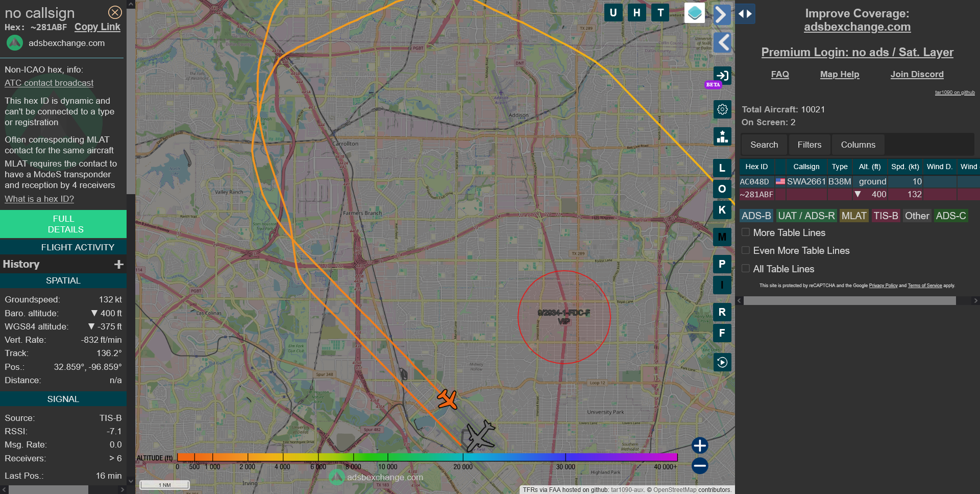
Task: Click the map layers selector icon
Action: click(x=695, y=13)
